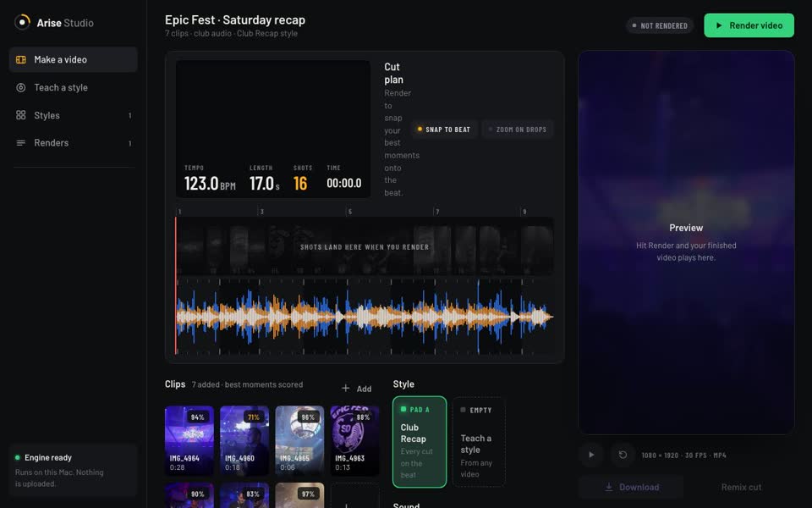Click bar marker 3 on the ruler

point(261,212)
